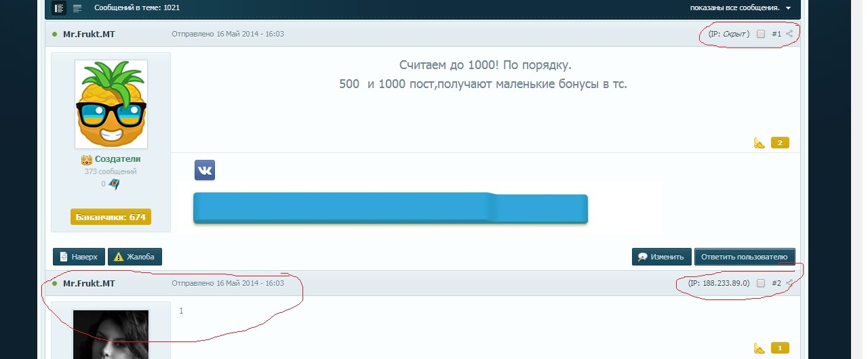Image resolution: width=868 pixels, height=359 pixels.
Task: Click the banana count '1' badge
Action: [780, 348]
